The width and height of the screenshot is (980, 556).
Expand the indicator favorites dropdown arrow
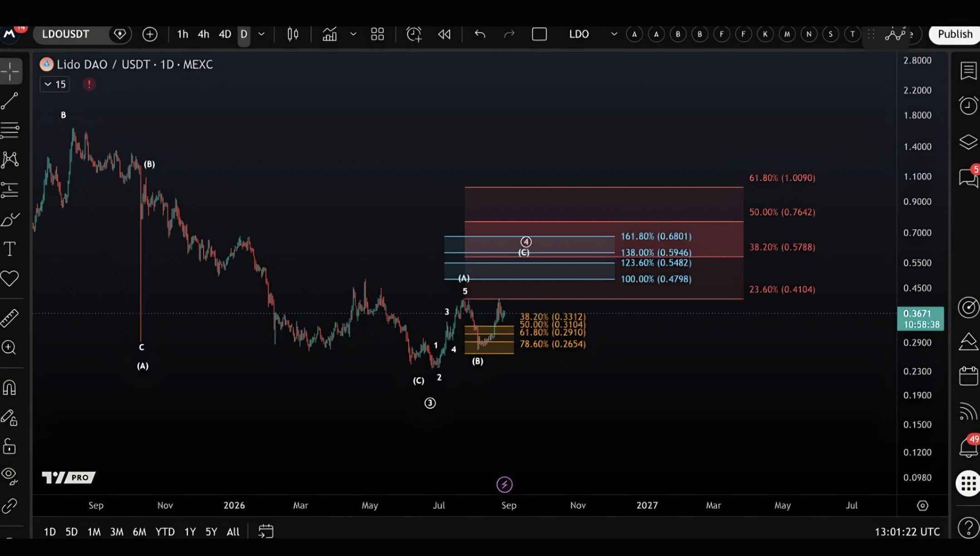353,34
